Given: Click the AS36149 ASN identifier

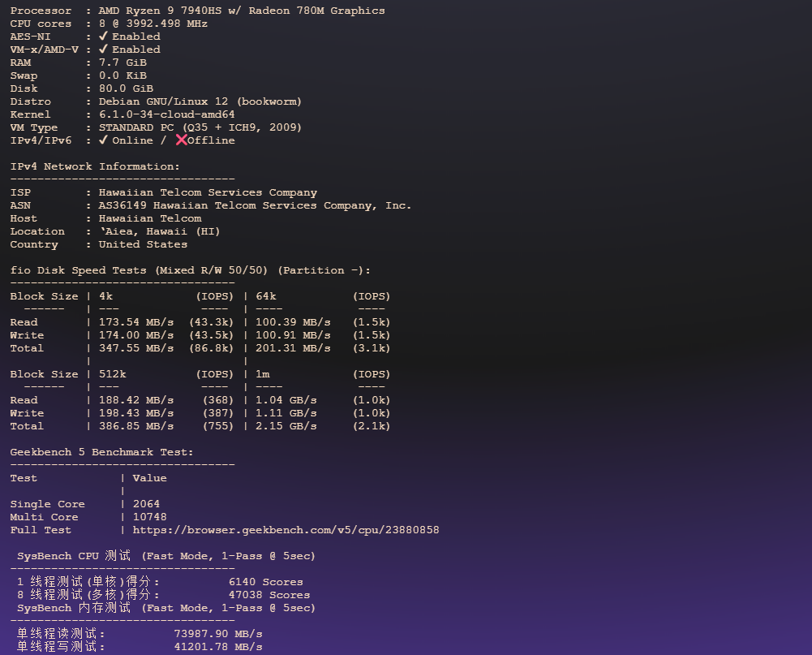Looking at the screenshot, I should (130, 205).
